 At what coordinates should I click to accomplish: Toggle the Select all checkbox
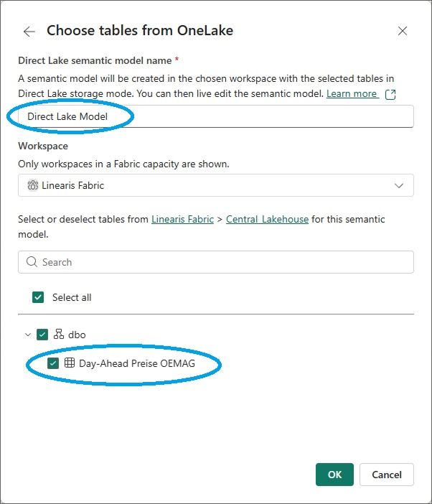coord(38,297)
